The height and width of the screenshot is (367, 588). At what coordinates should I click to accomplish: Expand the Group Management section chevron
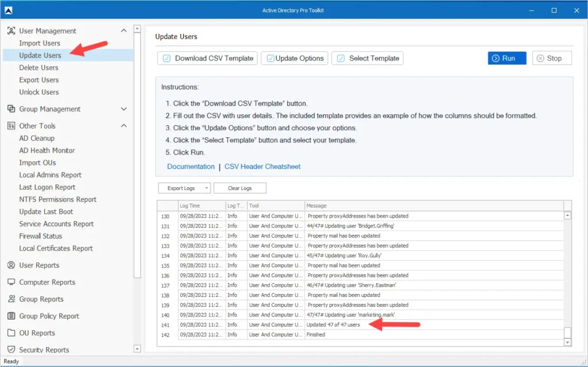pyautogui.click(x=124, y=109)
